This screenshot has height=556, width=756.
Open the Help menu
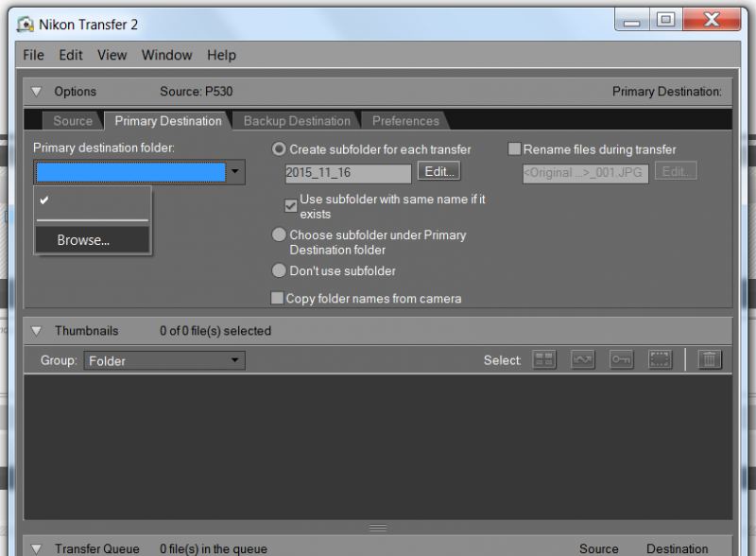[222, 55]
